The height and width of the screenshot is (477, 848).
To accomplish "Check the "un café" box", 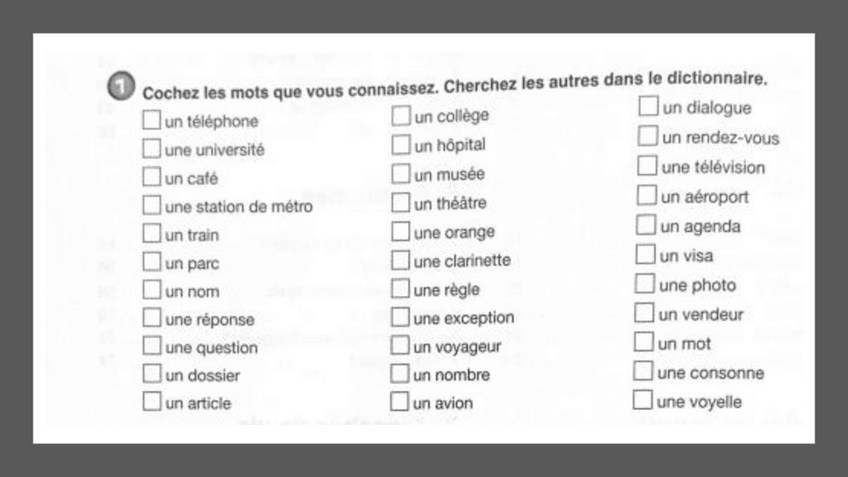I will pos(151,178).
